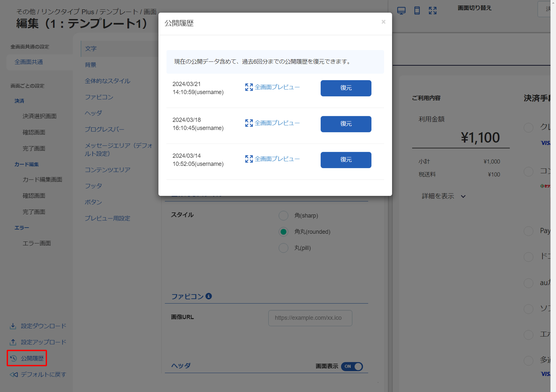The image size is (556, 392).
Task: Restore the 2024/03/21 14:10:59 version
Action: coord(346,88)
